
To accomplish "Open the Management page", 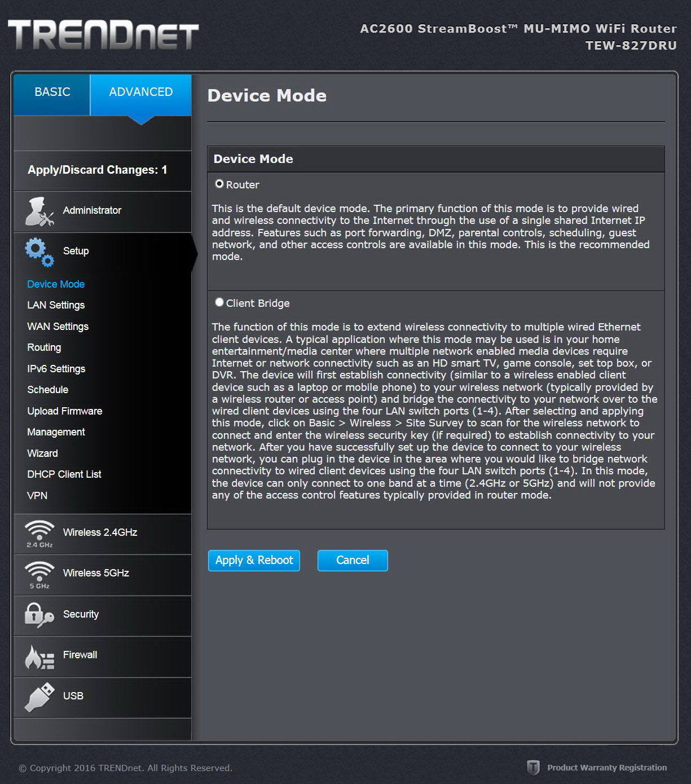I will 56,432.
